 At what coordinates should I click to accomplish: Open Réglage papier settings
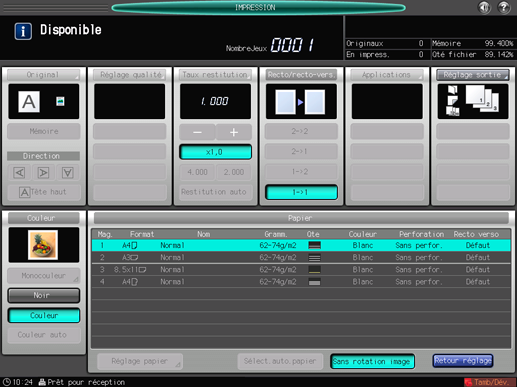click(x=140, y=361)
